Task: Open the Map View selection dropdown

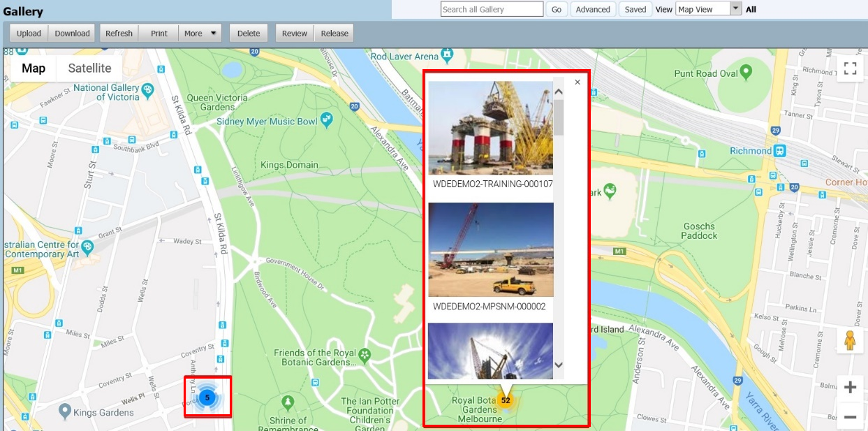Action: pyautogui.click(x=735, y=9)
